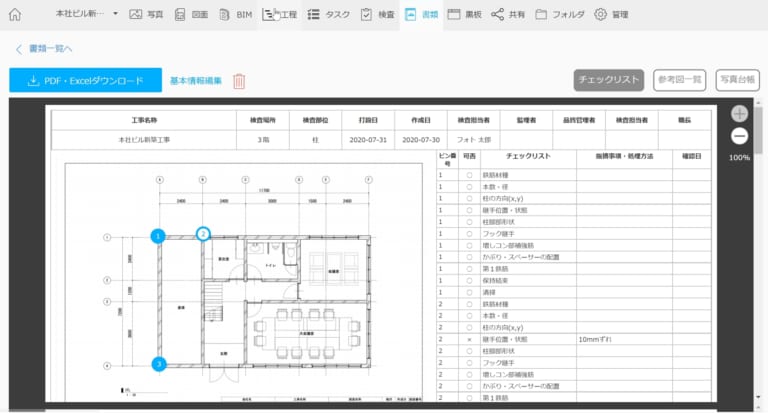Click 基本情報編集 link

coord(196,81)
